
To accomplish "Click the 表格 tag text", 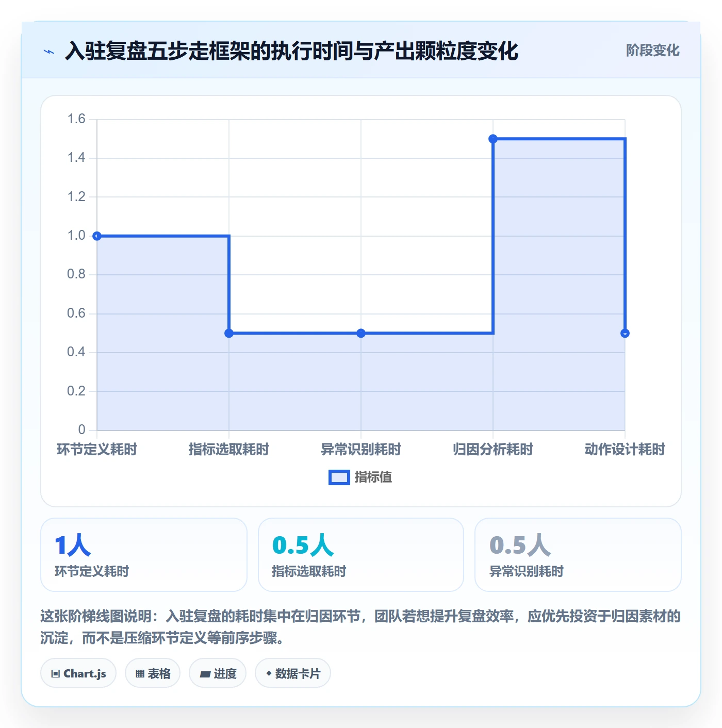I will (x=159, y=673).
